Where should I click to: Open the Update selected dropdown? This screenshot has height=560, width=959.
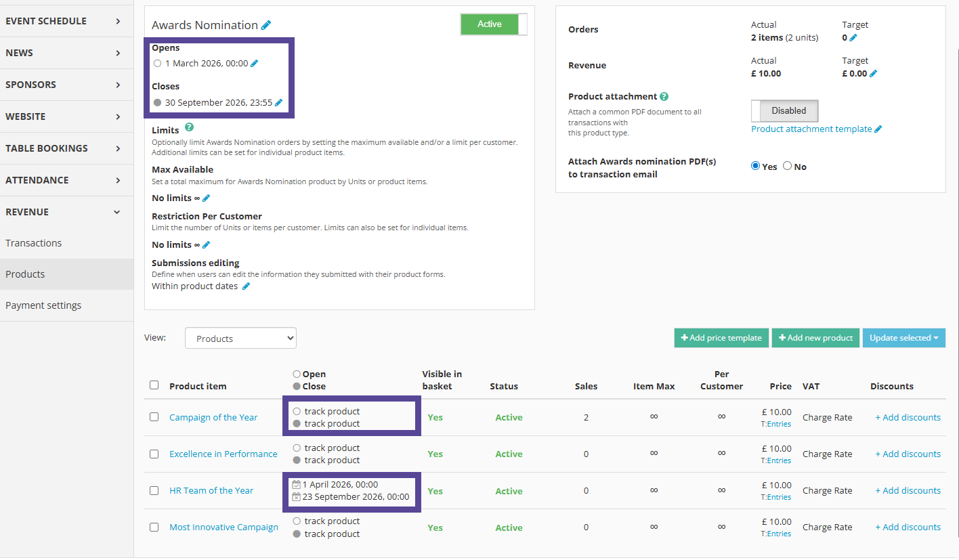(903, 338)
